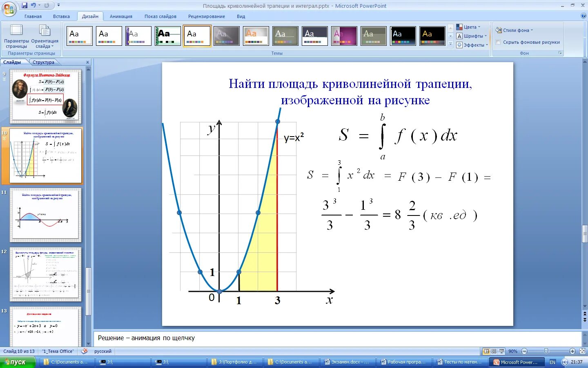Open the Рецензирование tab
The width and height of the screenshot is (588, 368).
(207, 16)
